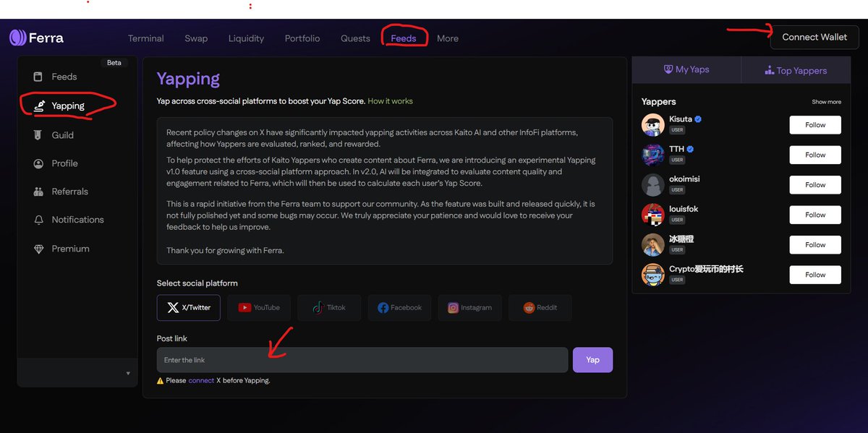Viewport: 868px width, 433px height.
Task: Select the YouTube social platform
Action: click(259, 307)
